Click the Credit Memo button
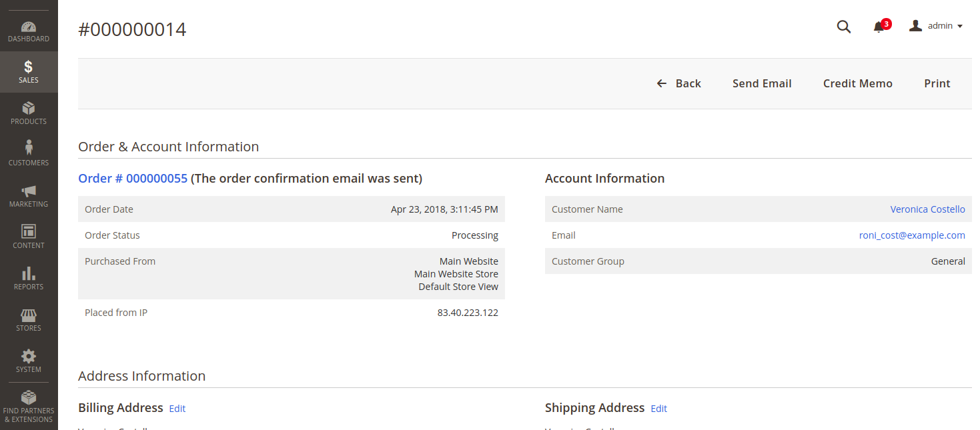Viewport: 980px width, 430px height. [857, 83]
